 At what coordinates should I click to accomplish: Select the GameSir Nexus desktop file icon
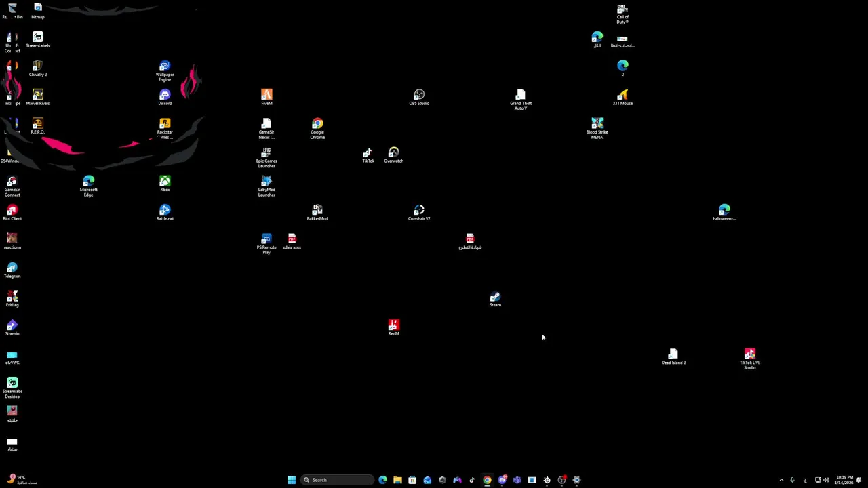(267, 128)
